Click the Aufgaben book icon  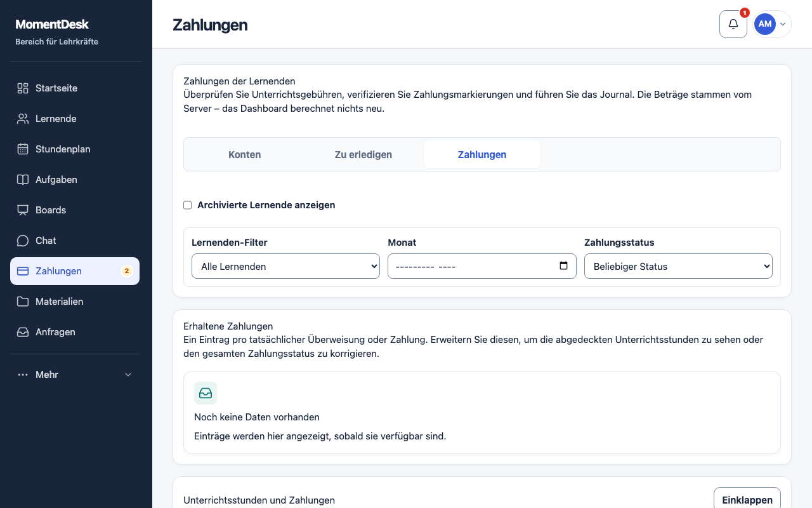pyautogui.click(x=23, y=180)
